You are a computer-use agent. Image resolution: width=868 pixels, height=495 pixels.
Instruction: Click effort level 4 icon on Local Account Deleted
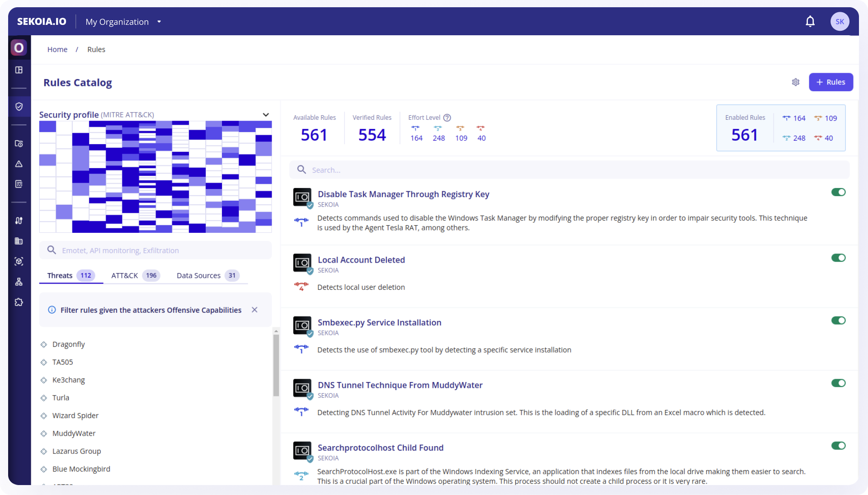pyautogui.click(x=301, y=287)
